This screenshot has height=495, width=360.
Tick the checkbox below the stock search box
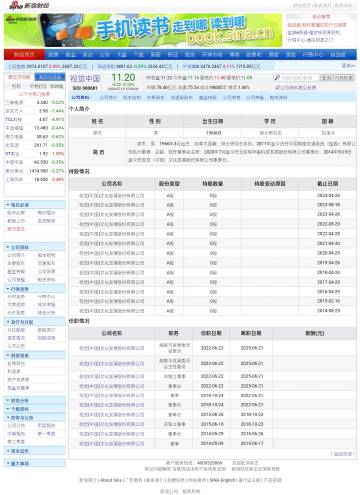click(x=277, y=87)
